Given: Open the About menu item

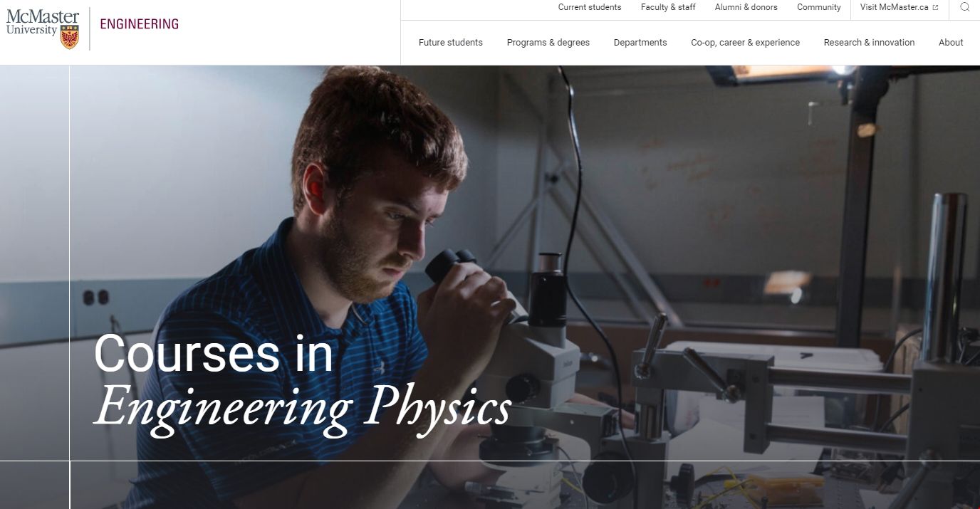Looking at the screenshot, I should point(950,43).
